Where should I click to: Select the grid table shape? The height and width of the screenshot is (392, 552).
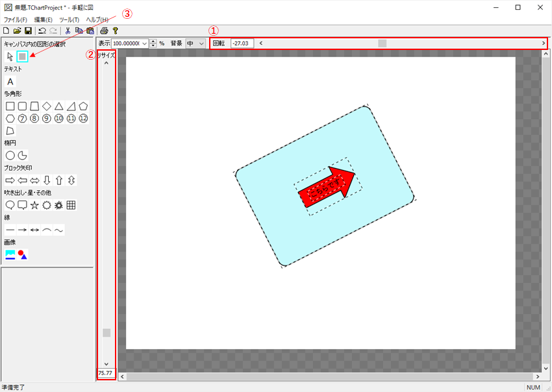[x=71, y=205]
